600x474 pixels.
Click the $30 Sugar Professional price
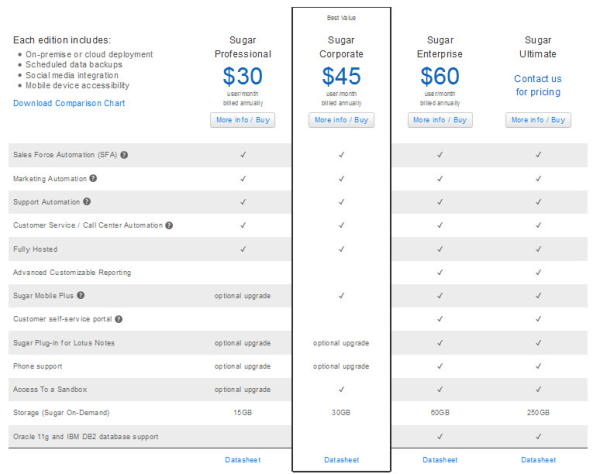pyautogui.click(x=242, y=76)
